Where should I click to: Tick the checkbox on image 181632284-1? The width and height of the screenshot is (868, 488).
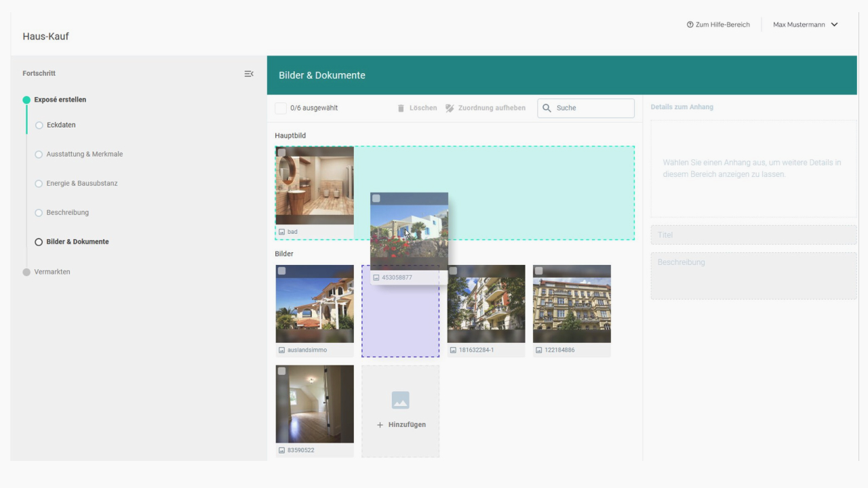[x=453, y=271]
